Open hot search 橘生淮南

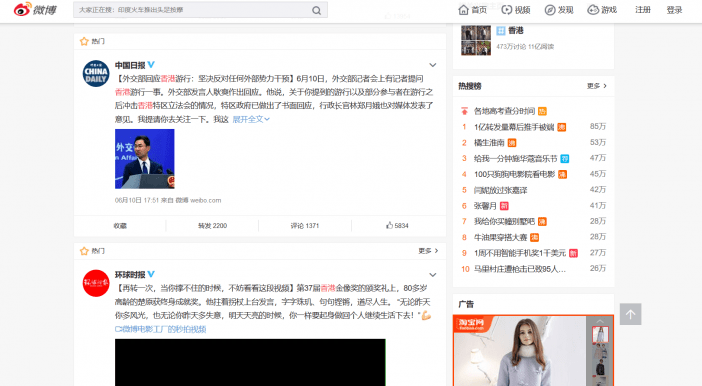[x=489, y=143]
